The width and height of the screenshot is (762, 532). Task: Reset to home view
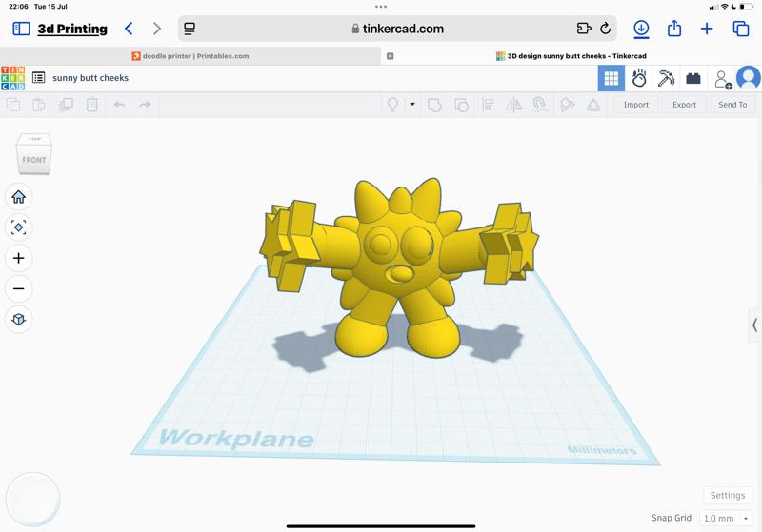coord(18,197)
